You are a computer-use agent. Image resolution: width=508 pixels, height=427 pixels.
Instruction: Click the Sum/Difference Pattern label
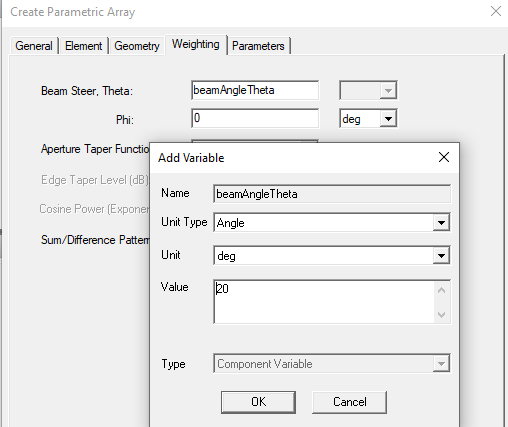point(95,240)
